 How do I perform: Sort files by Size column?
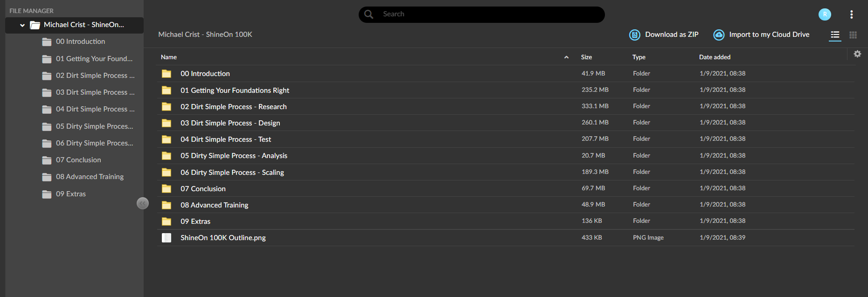tap(586, 57)
